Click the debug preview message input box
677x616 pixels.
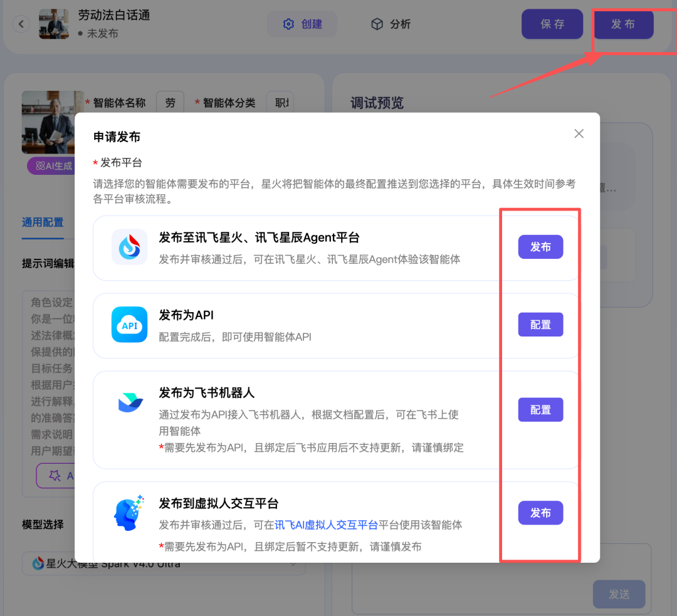point(501,578)
